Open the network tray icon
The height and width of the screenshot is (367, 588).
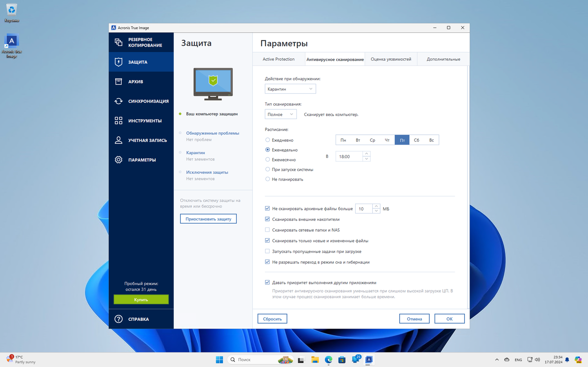tap(530, 360)
